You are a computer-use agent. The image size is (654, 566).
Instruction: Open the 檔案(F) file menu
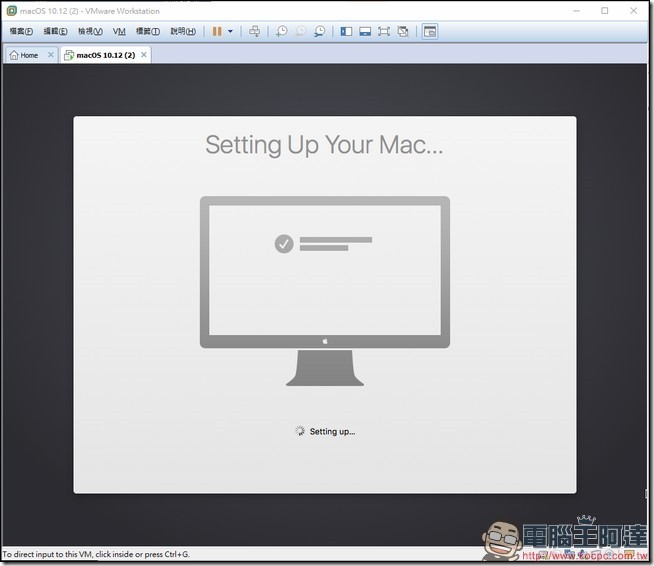pos(21,31)
